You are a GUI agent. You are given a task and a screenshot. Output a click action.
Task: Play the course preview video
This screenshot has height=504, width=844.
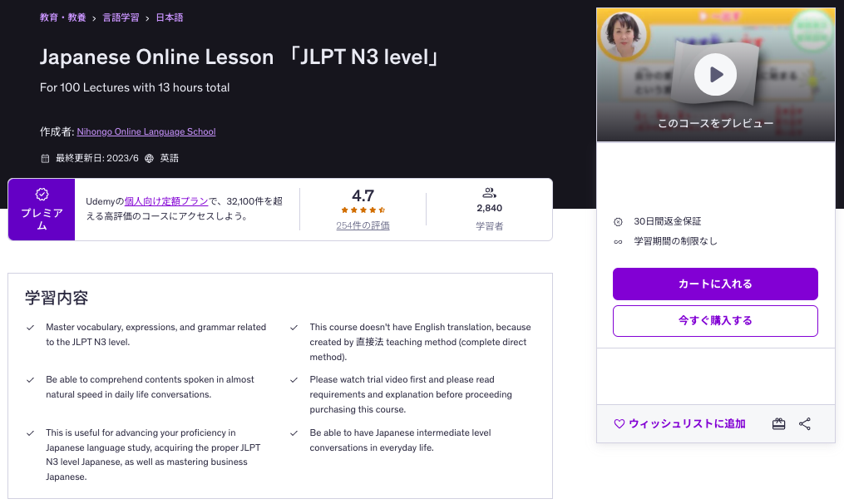coord(715,74)
